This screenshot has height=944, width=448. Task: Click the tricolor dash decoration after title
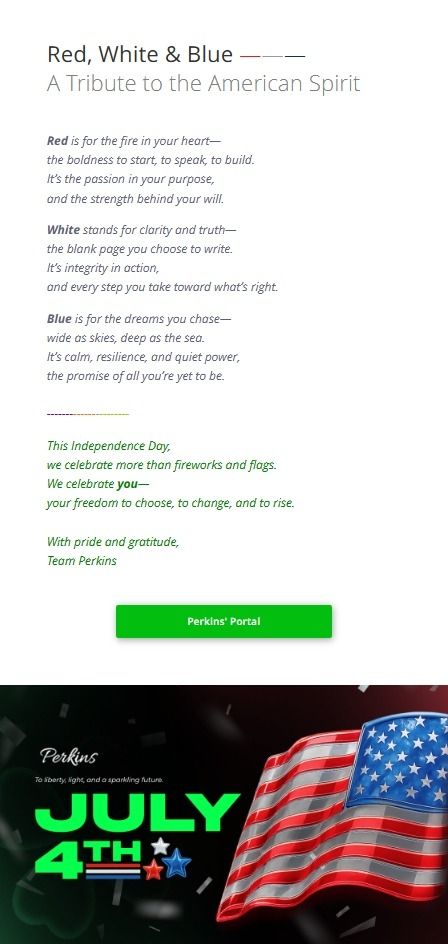tap(273, 56)
